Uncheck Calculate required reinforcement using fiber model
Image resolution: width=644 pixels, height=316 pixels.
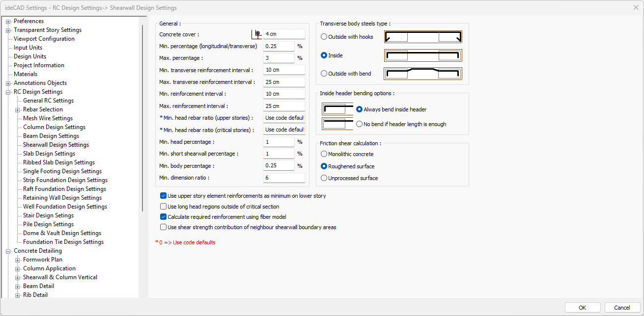[164, 217]
